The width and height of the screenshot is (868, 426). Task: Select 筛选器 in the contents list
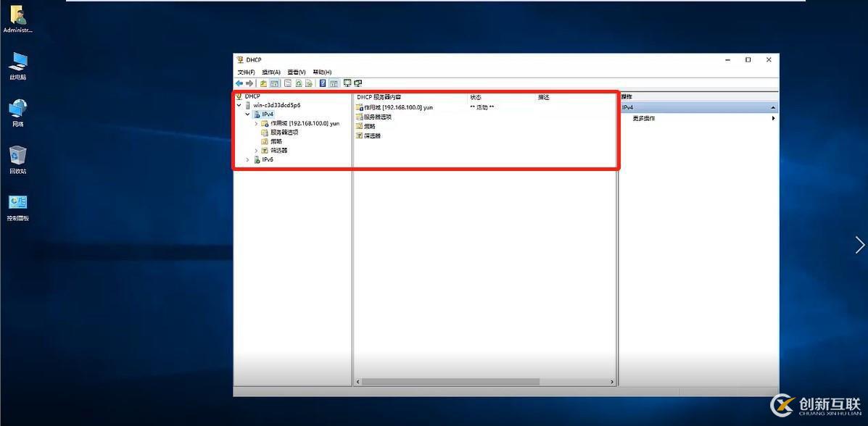coord(368,135)
